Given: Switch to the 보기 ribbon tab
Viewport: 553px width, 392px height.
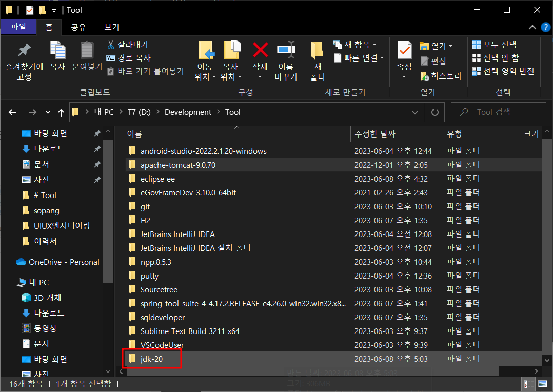Looking at the screenshot, I should (x=112, y=27).
